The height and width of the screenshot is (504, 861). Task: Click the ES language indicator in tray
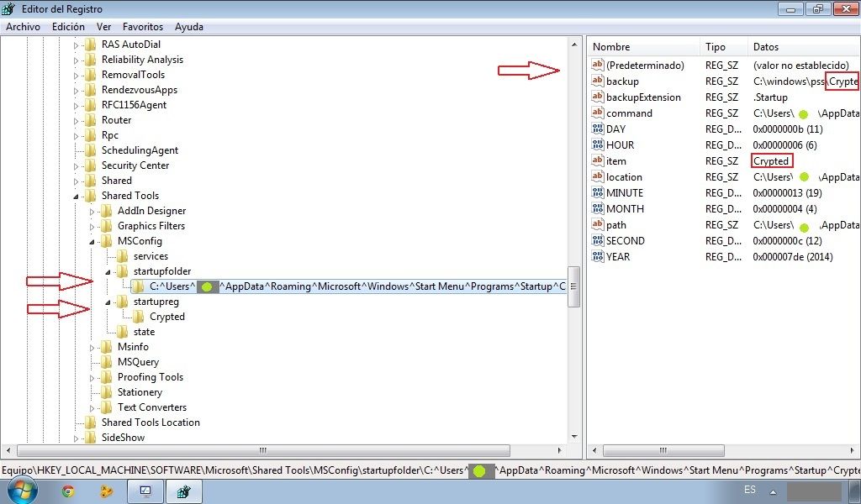pyautogui.click(x=749, y=490)
